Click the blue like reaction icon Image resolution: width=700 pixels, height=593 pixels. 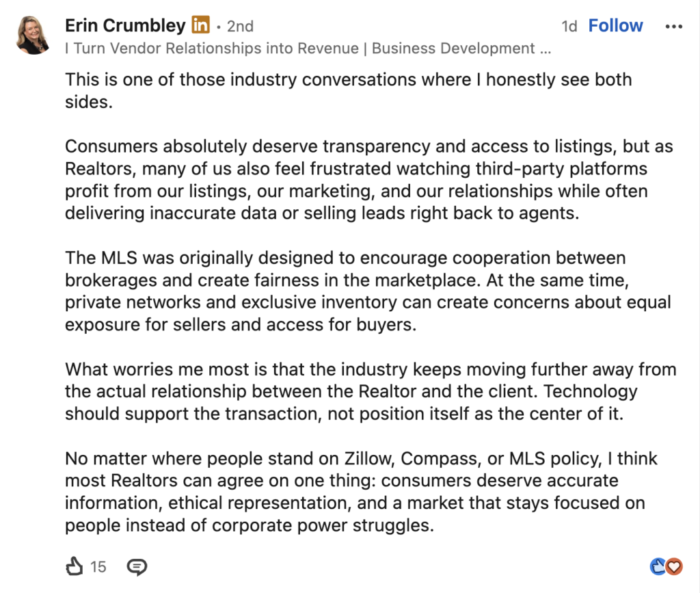(x=658, y=566)
